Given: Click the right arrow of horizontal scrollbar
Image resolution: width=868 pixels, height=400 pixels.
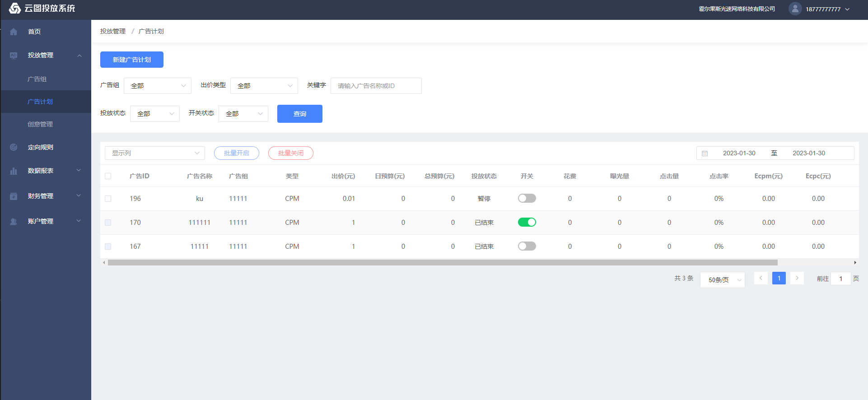Looking at the screenshot, I should point(855,262).
